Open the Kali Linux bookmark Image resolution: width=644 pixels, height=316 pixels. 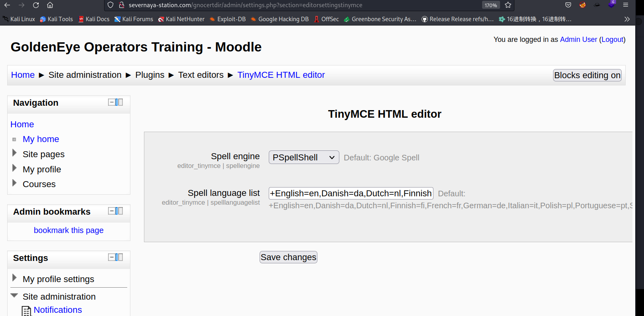coord(19,19)
